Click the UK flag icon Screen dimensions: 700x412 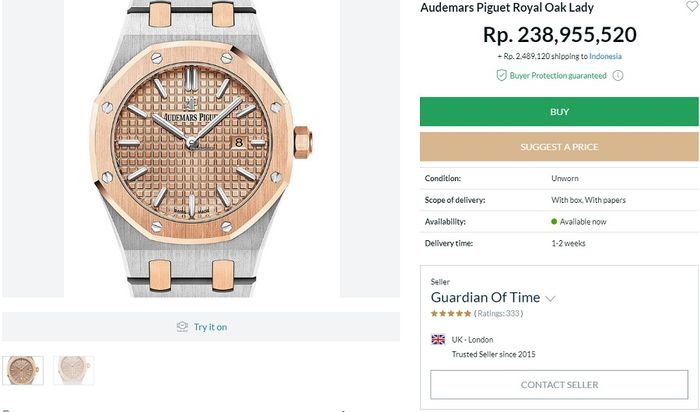(x=438, y=340)
